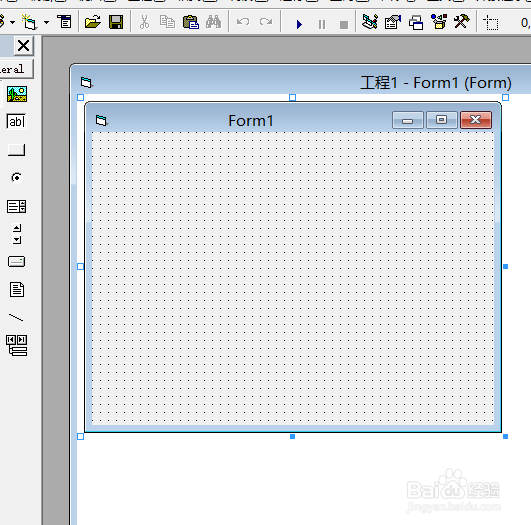Click the Cut scissors icon

144,22
